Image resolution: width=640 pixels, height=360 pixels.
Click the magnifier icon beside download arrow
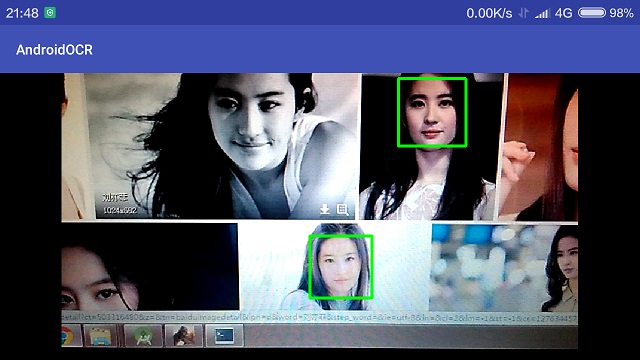342,209
